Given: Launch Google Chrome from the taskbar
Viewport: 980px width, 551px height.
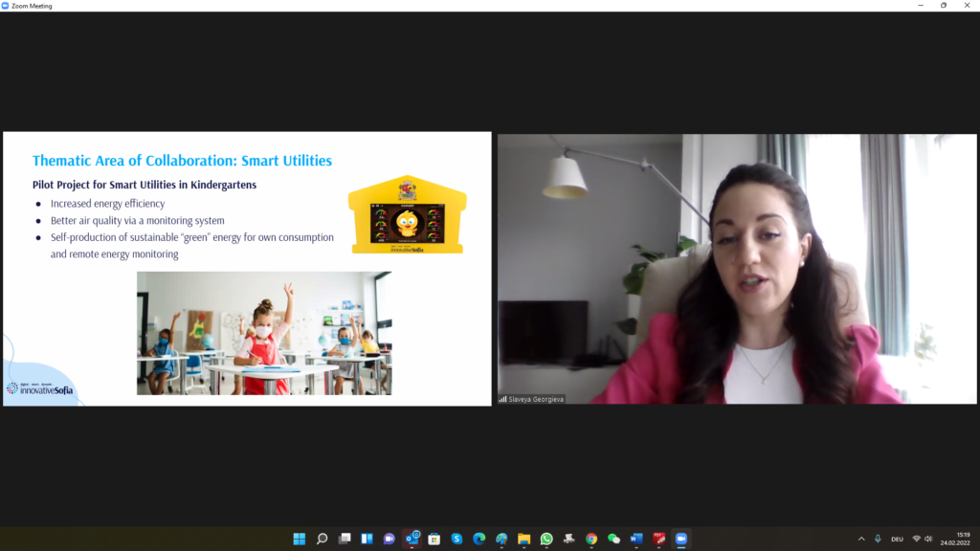Looking at the screenshot, I should [591, 539].
